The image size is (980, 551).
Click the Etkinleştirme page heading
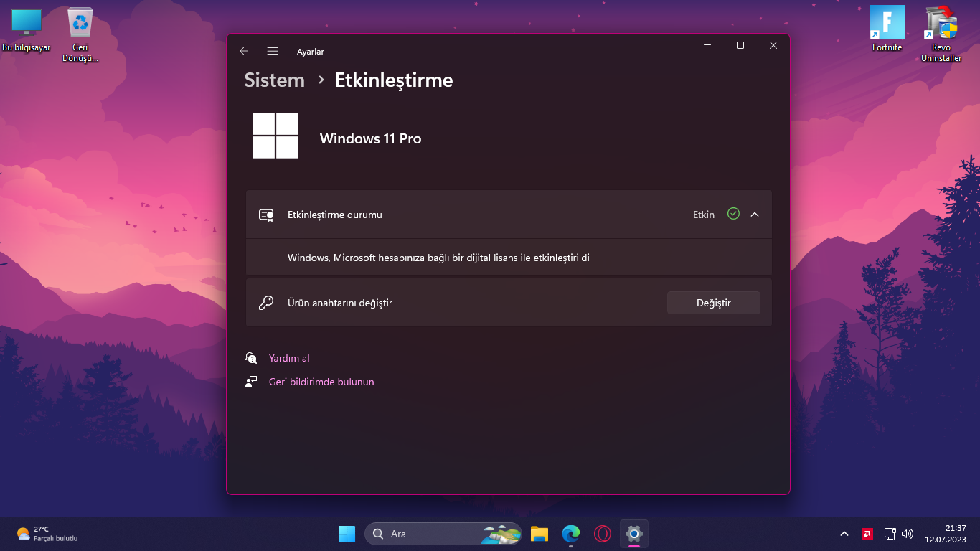click(x=394, y=80)
